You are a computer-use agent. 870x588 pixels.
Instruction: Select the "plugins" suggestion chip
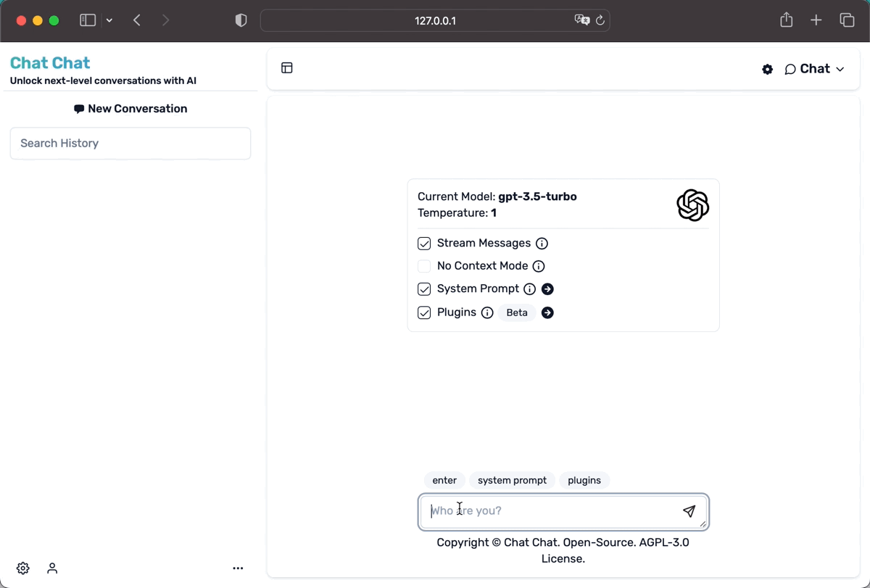[x=584, y=480]
